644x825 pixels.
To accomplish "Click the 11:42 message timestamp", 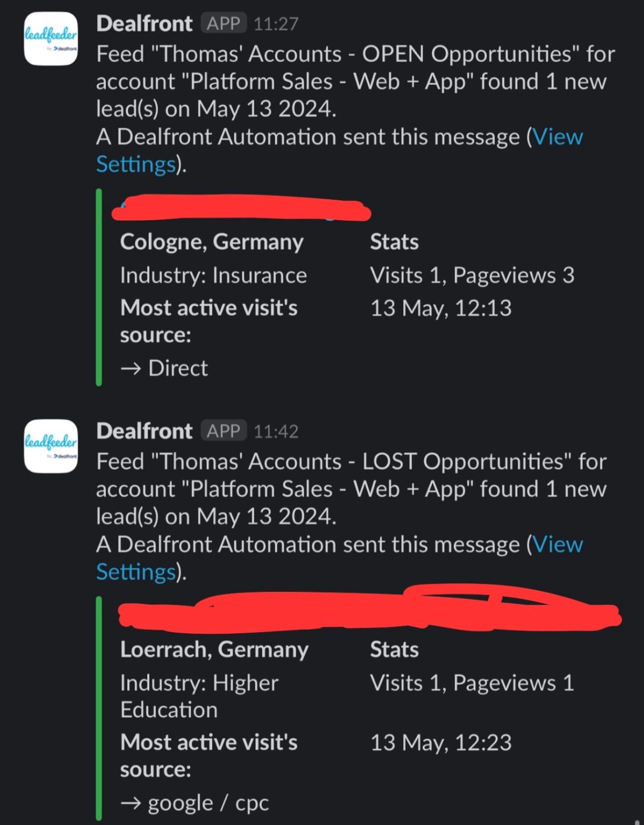I will click(x=276, y=431).
